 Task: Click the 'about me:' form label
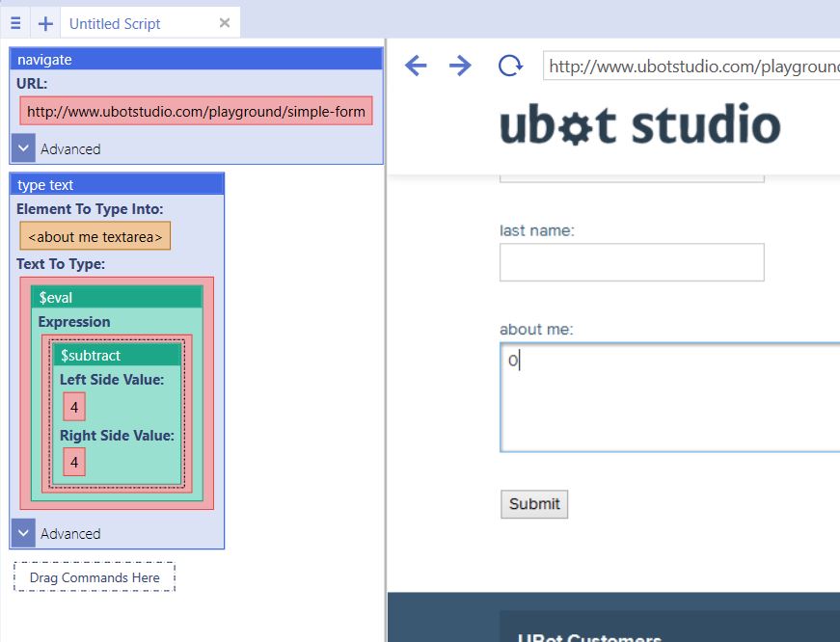click(536, 329)
